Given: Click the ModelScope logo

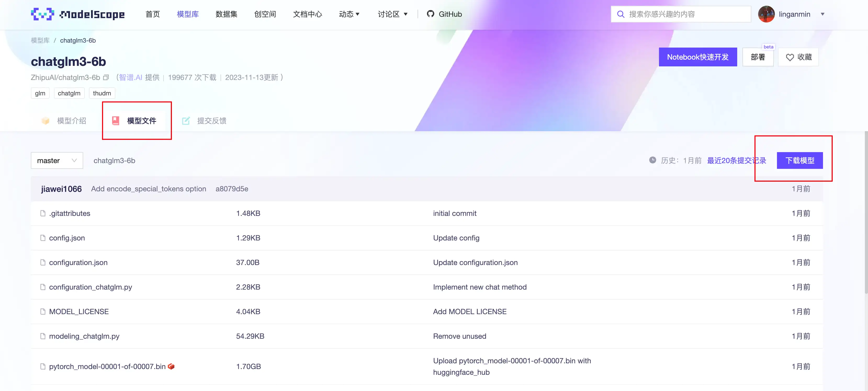Looking at the screenshot, I should (77, 14).
